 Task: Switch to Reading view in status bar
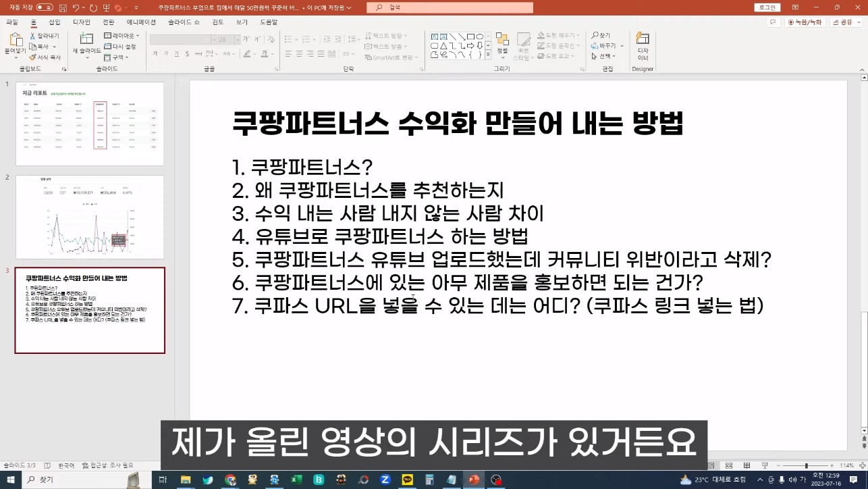pos(746,465)
